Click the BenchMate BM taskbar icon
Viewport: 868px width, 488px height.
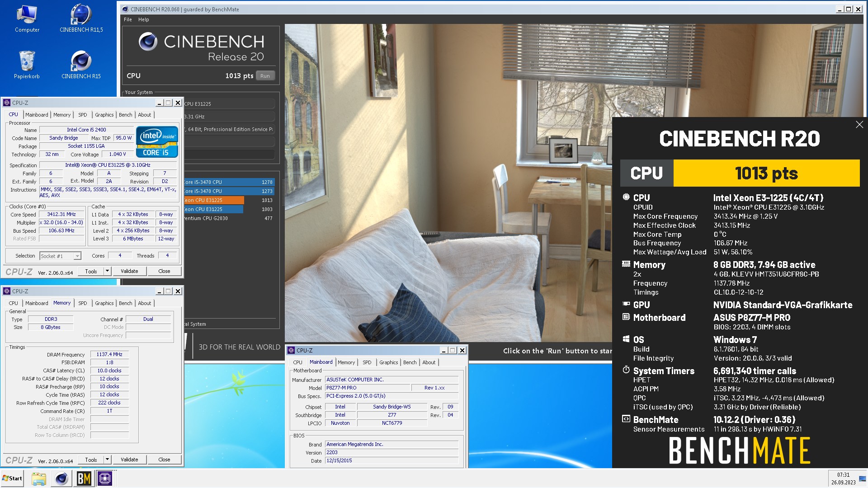pyautogui.click(x=84, y=479)
